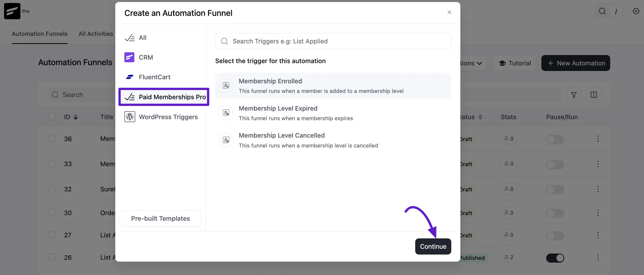Check the box for automation 26
Image resolution: width=644 pixels, height=275 pixels.
coord(52,257)
